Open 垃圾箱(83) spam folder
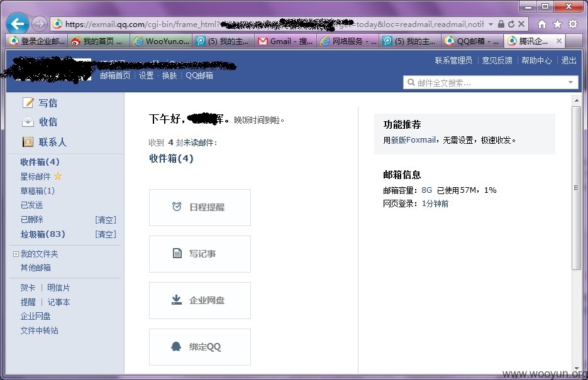Viewport: 588px width, 380px height. coord(43,234)
